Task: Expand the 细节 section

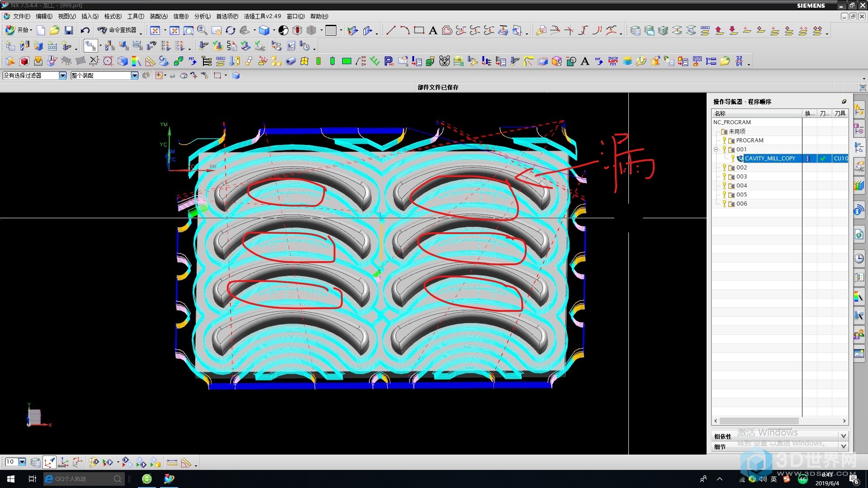Action: (x=843, y=446)
